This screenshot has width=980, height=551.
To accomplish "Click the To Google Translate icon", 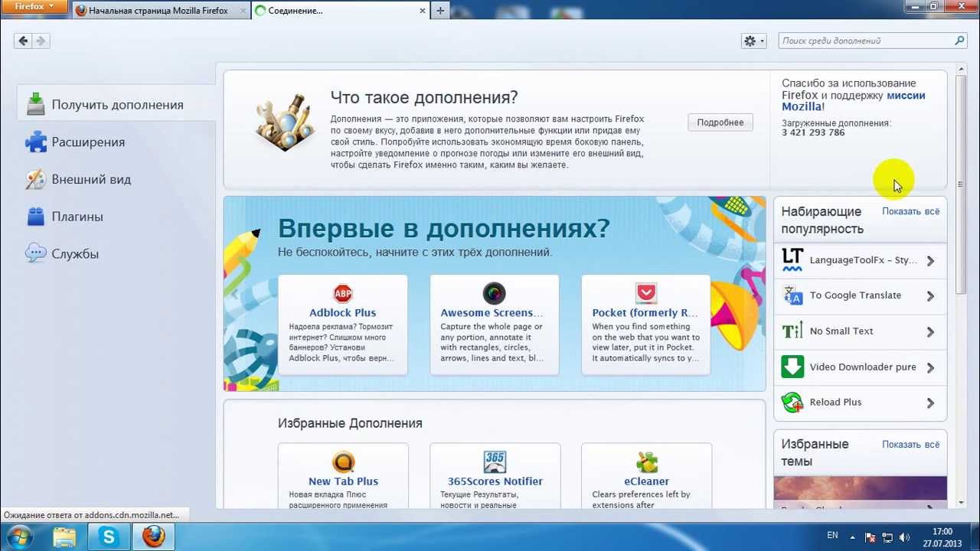I will tap(792, 295).
